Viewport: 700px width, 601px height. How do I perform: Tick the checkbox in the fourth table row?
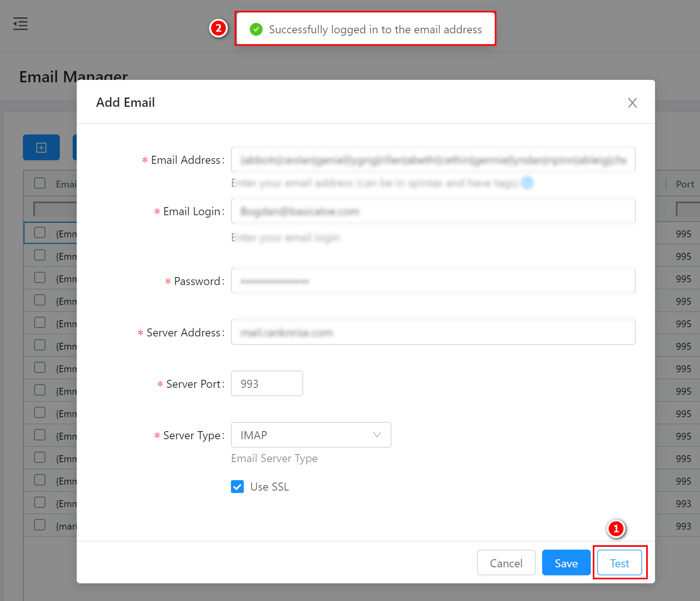pyautogui.click(x=40, y=300)
